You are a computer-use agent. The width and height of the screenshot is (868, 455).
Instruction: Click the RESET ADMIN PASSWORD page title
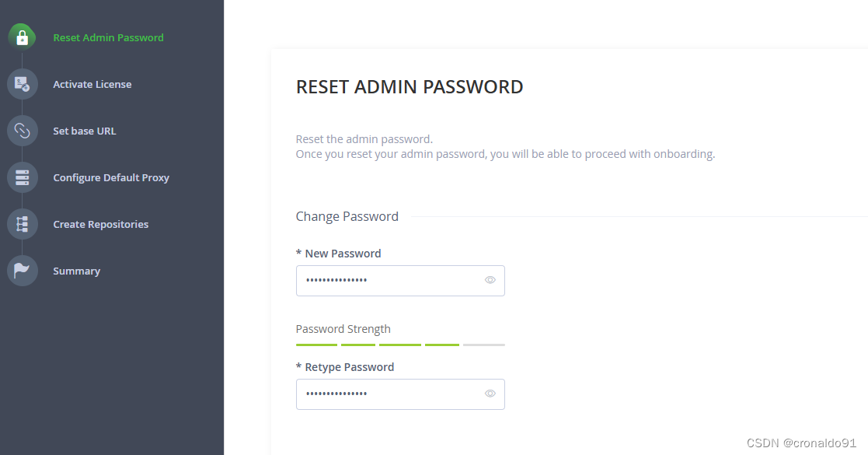[x=410, y=87]
